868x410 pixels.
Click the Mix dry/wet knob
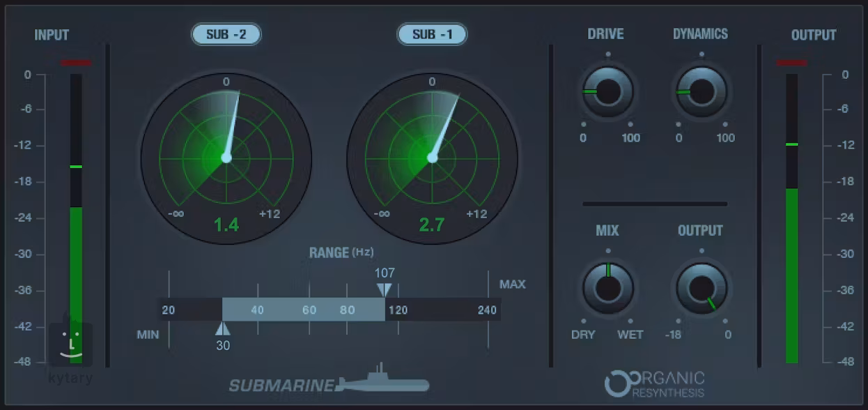[x=607, y=288]
